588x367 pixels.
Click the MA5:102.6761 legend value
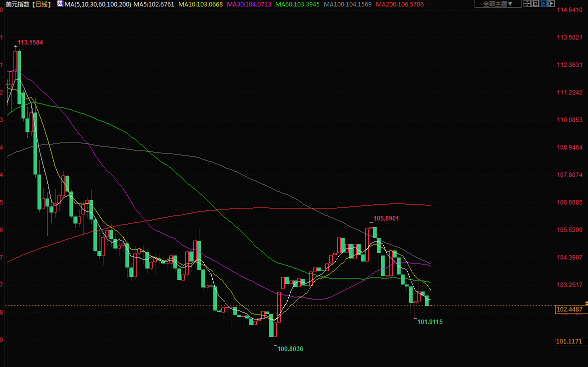(x=154, y=4)
